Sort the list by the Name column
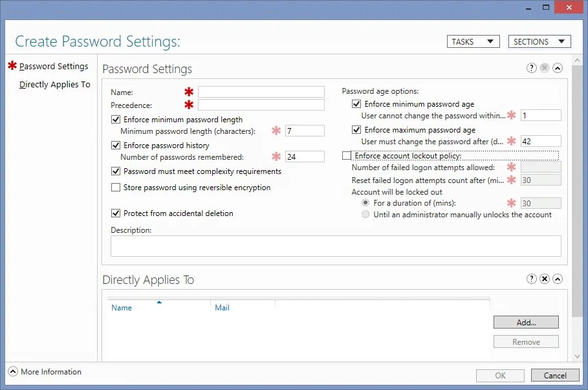 click(122, 308)
